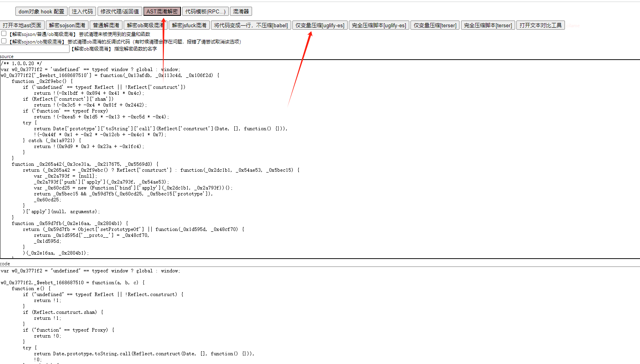Viewport: 640px width, 364px height.
Task: Click 将代码变成一行，不压缩[babel]
Action: [x=251, y=25]
